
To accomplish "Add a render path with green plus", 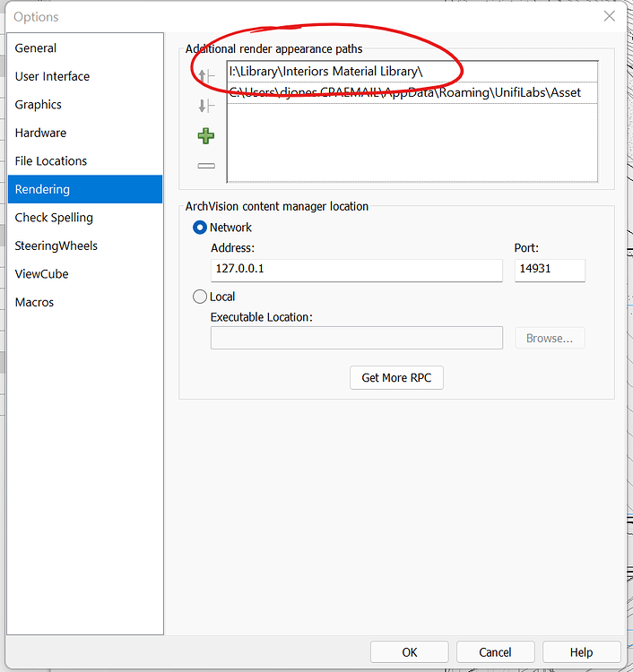I will 206,136.
